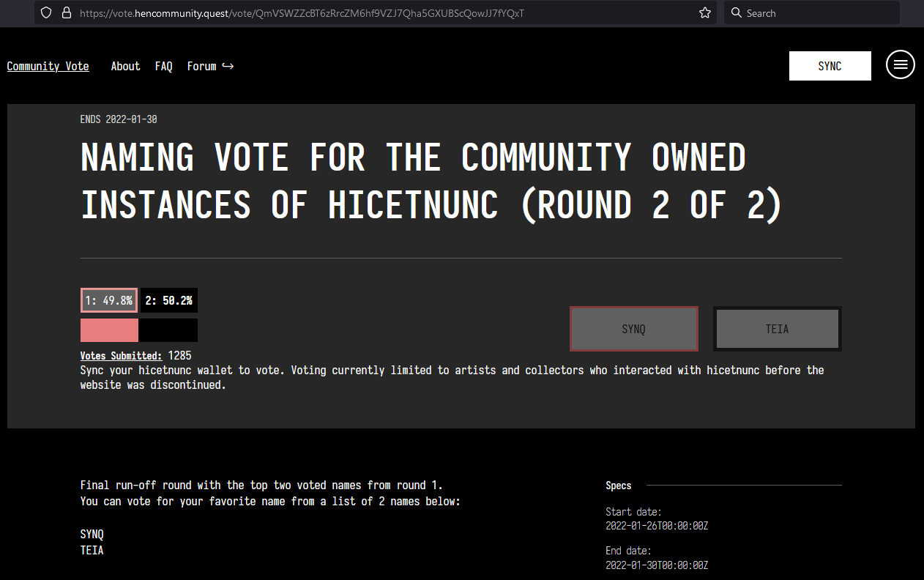This screenshot has width=924, height=580.
Task: Click the black portion of results bar
Action: (x=168, y=330)
